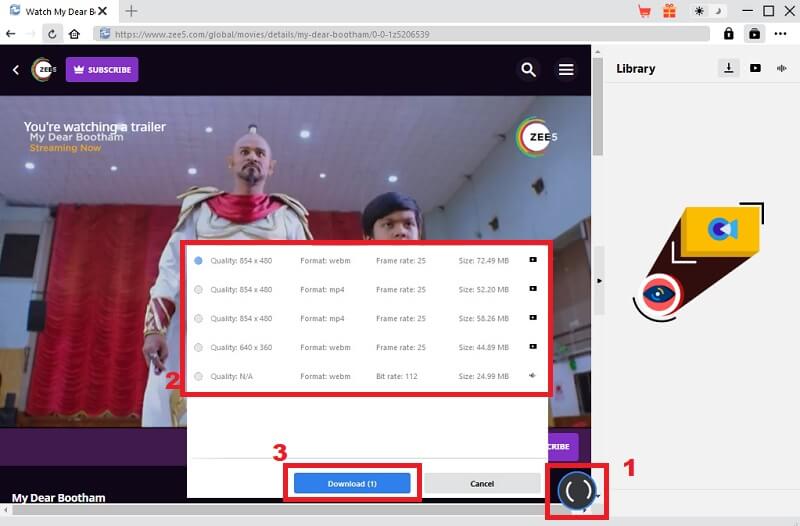800x526 pixels.
Task: Go back using ZEE5 page back chevron
Action: (16, 70)
